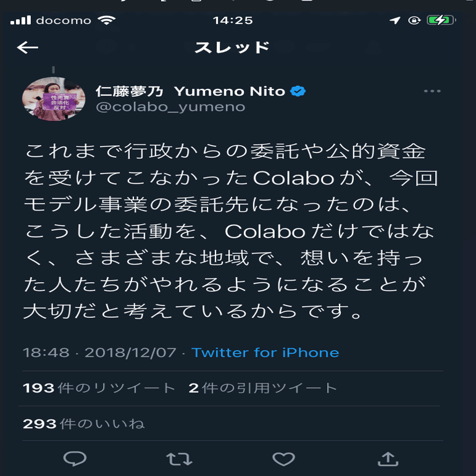Tap the tweet timestamp 18:48 · 2018/12/07
Screen dimensions: 476x476
pos(99,353)
